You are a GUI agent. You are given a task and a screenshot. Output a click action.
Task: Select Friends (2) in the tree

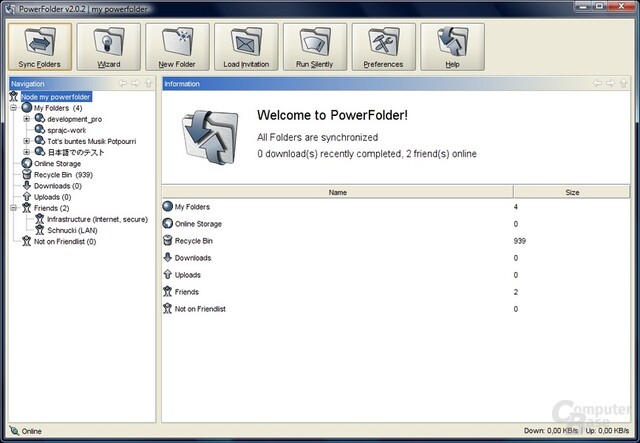click(x=51, y=208)
